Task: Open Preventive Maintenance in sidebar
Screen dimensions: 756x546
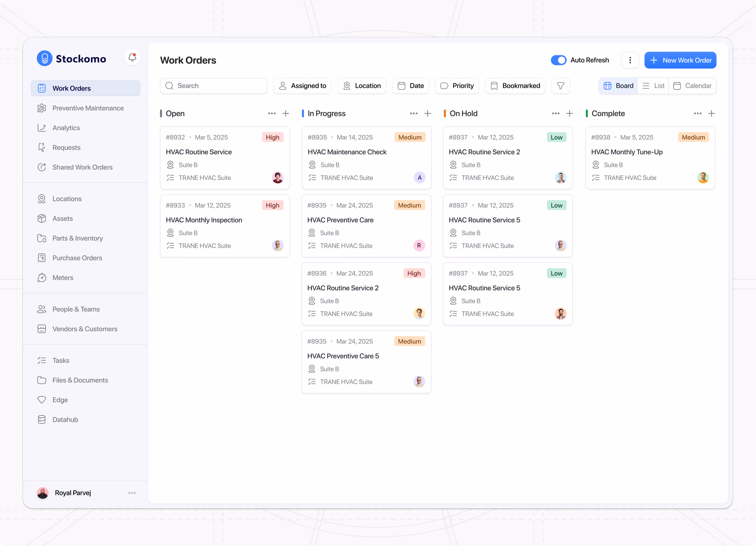Action: tap(88, 108)
